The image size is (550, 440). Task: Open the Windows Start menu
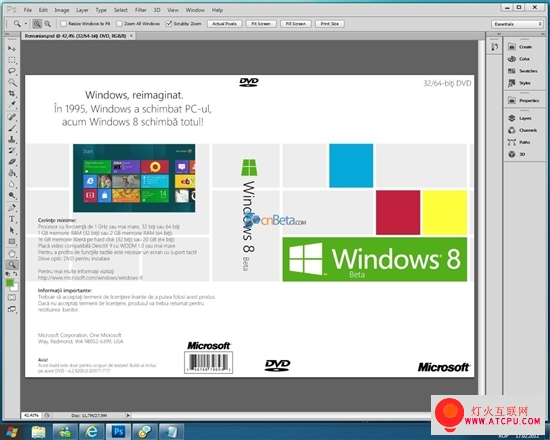point(13,431)
